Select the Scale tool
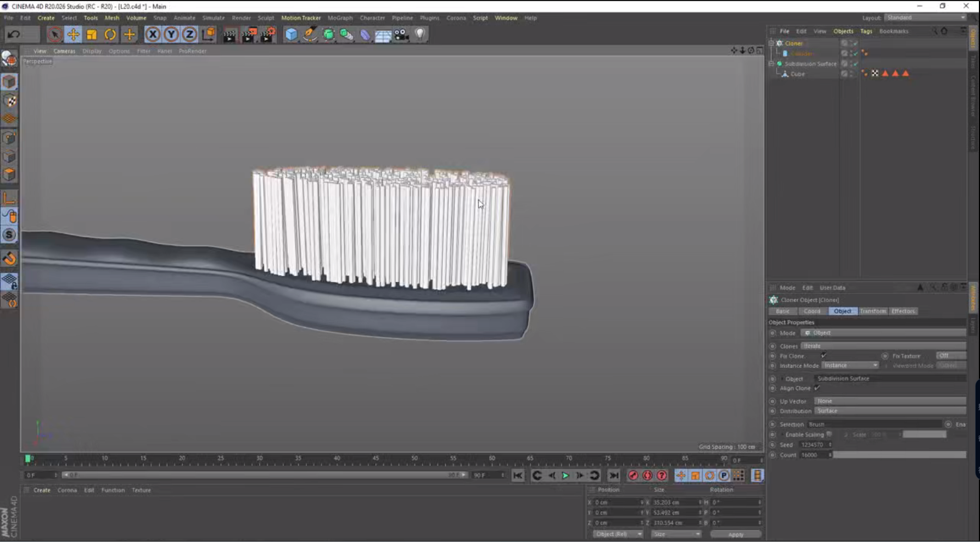 91,34
